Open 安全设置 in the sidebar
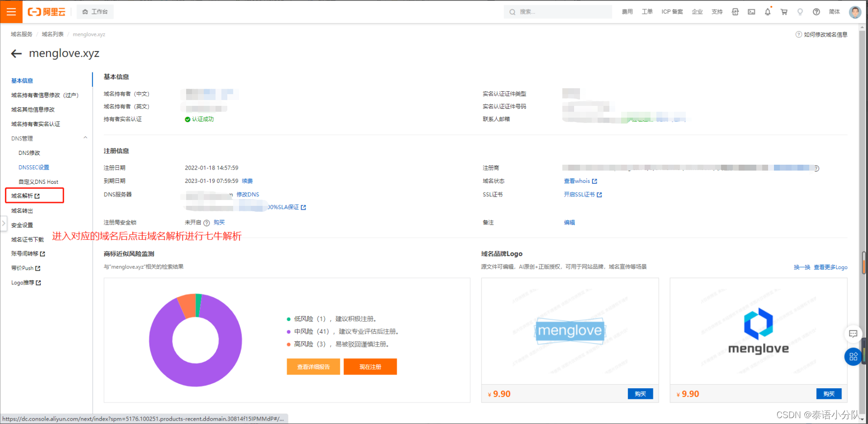 pyautogui.click(x=22, y=225)
